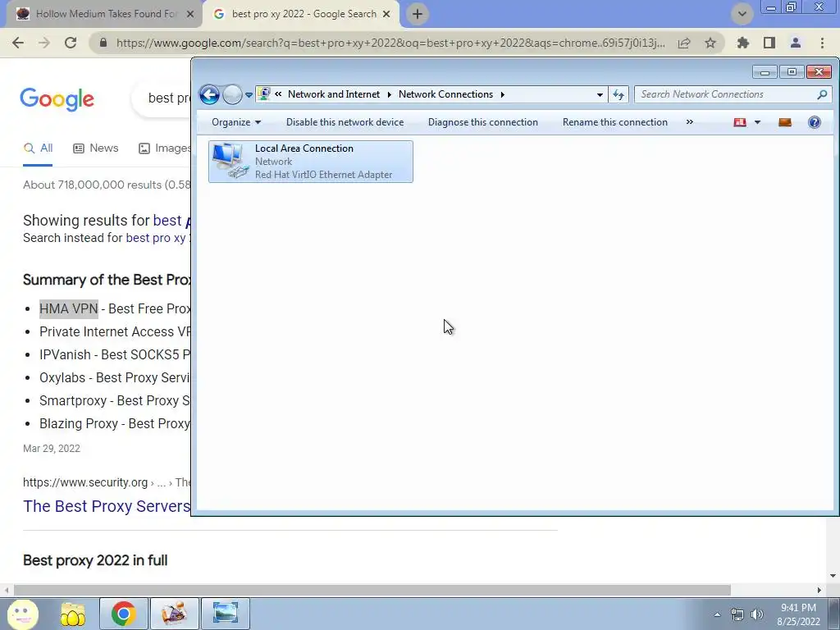The height and width of the screenshot is (630, 840).
Task: Close the Google Search tab
Action: pos(386,15)
